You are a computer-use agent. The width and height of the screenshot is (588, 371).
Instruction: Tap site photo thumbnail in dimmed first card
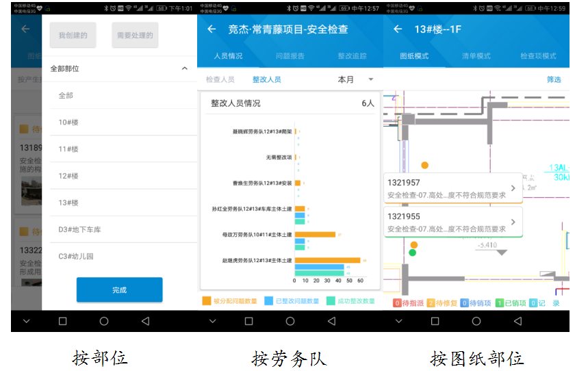pyautogui.click(x=31, y=192)
